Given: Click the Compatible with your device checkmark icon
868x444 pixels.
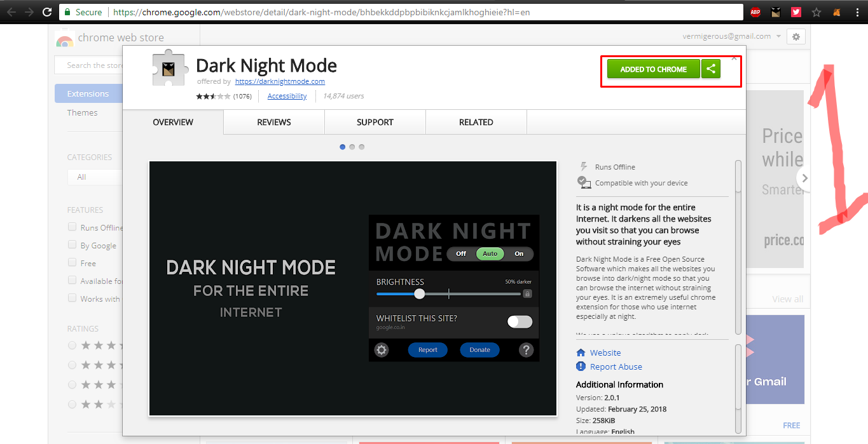Looking at the screenshot, I should pos(584,182).
